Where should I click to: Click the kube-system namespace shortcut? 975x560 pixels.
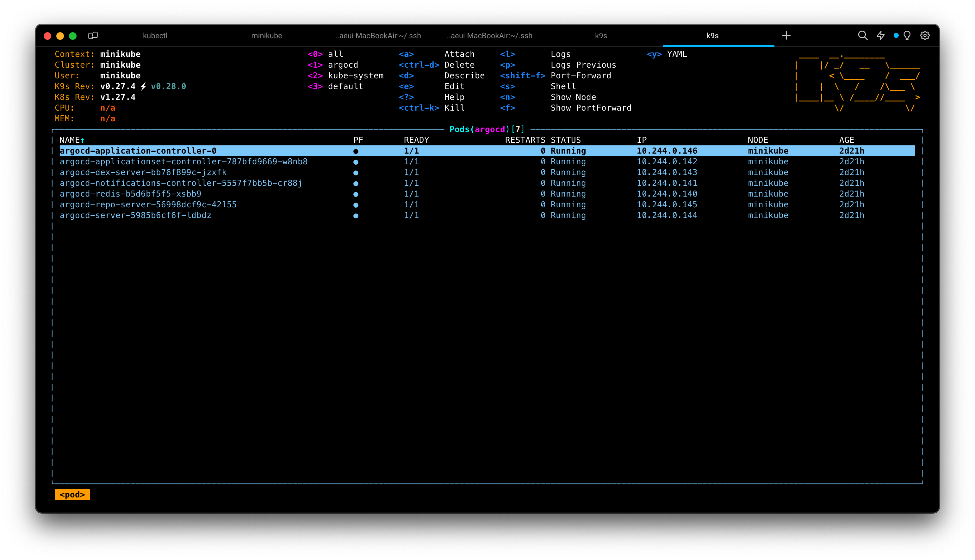(x=355, y=76)
